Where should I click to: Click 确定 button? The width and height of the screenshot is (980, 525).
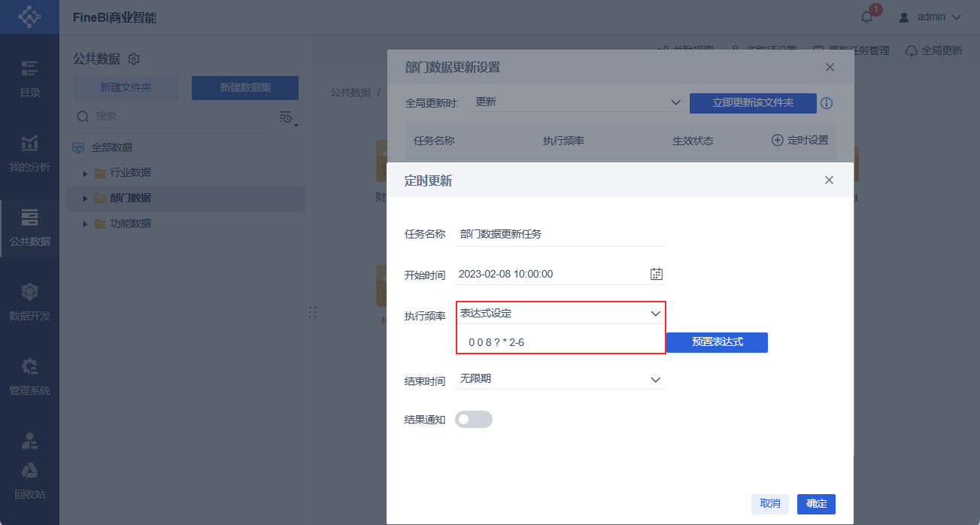click(816, 504)
